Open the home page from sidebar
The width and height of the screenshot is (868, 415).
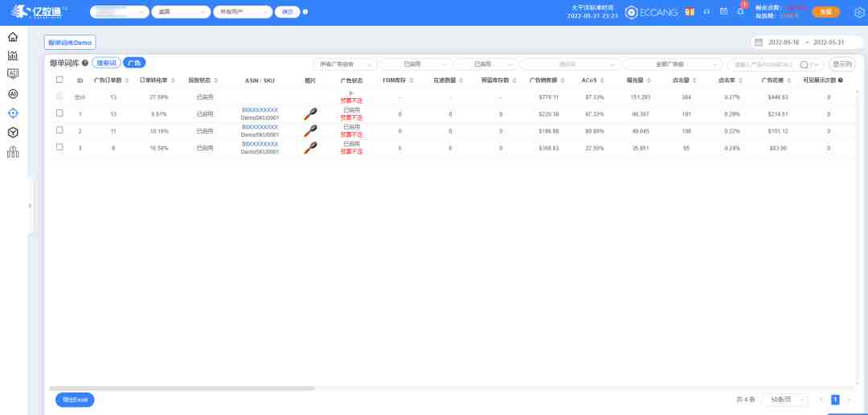pyautogui.click(x=13, y=37)
